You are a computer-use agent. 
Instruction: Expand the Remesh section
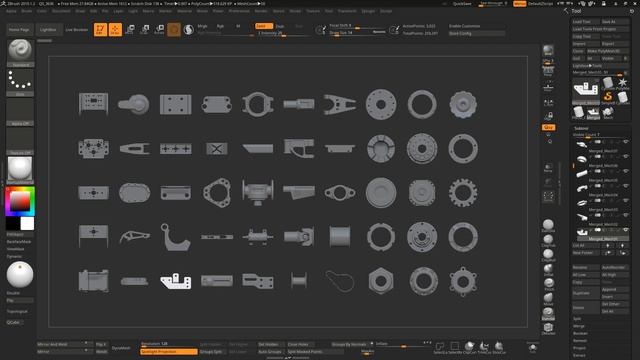tap(580, 341)
